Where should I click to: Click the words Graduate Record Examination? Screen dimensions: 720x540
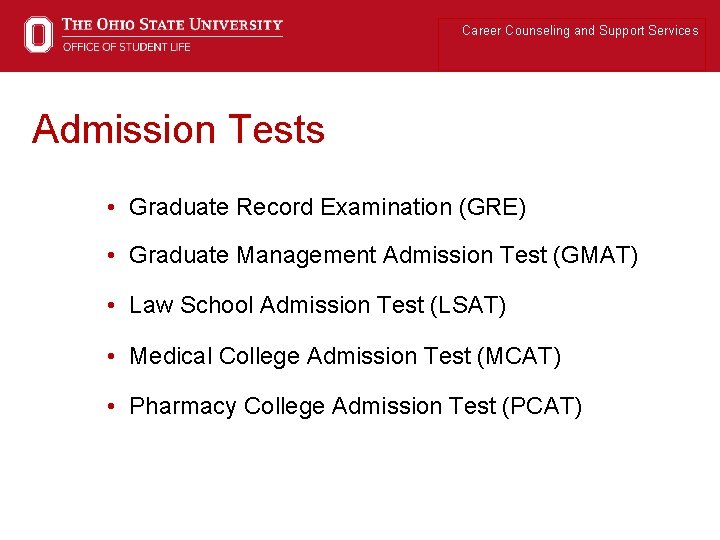(290, 208)
